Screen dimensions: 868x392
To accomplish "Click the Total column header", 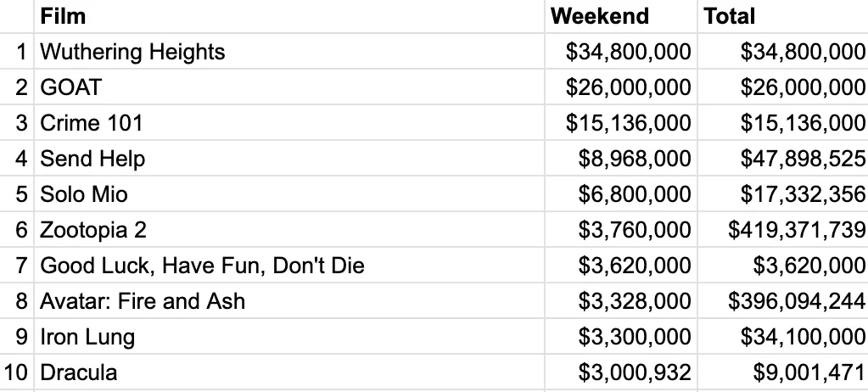I will coord(729,16).
